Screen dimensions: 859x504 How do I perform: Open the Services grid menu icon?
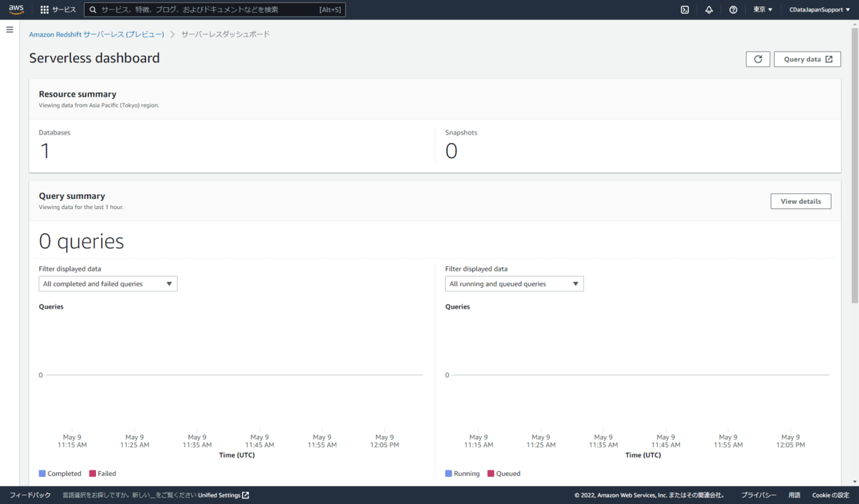44,10
